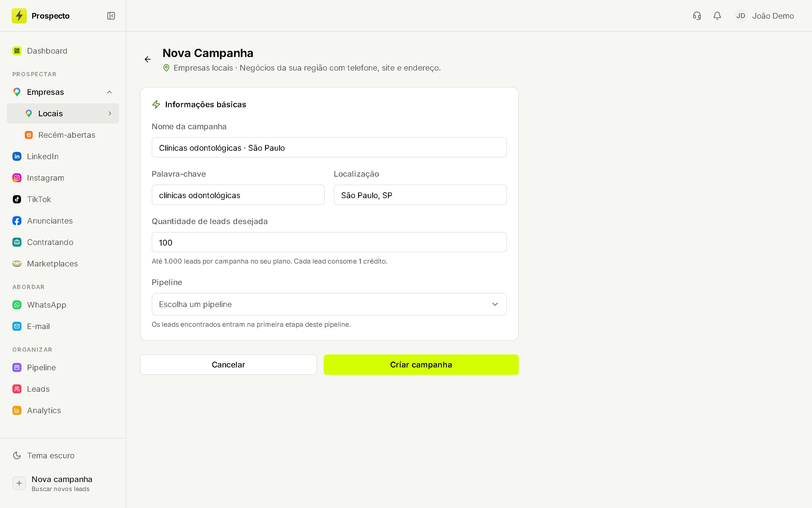The width and height of the screenshot is (812, 508).
Task: Select Recém-abertas in sidebar
Action: point(63,135)
